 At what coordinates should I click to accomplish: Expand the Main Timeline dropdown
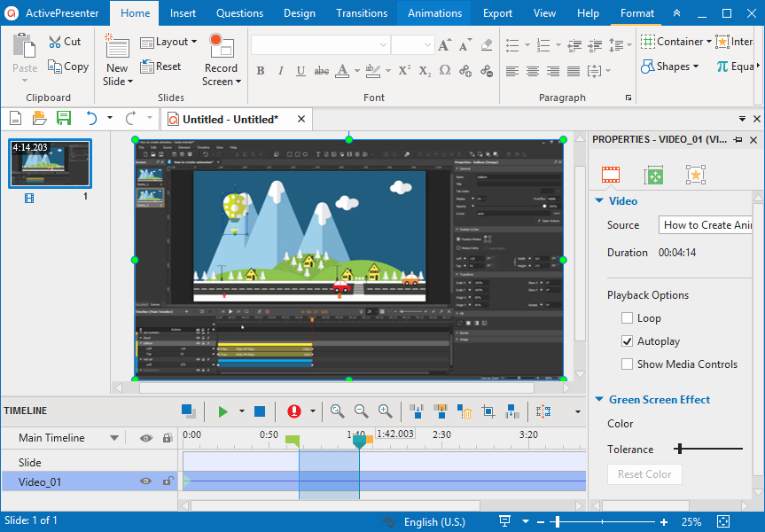pyautogui.click(x=113, y=437)
